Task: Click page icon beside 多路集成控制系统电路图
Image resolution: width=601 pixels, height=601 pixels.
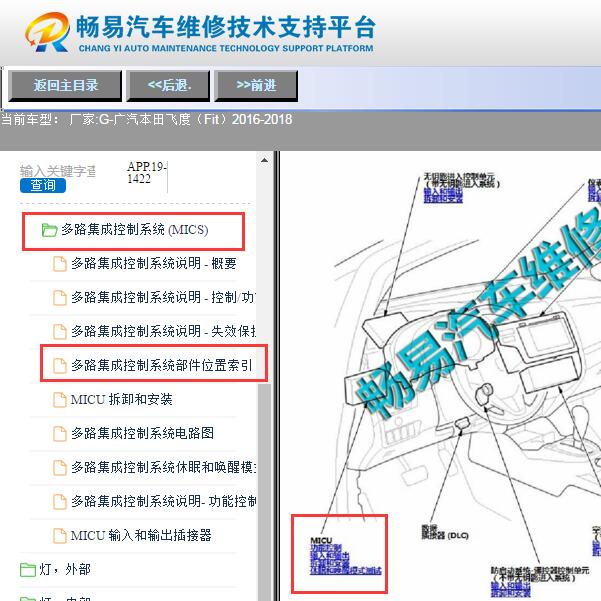Action: point(59,434)
